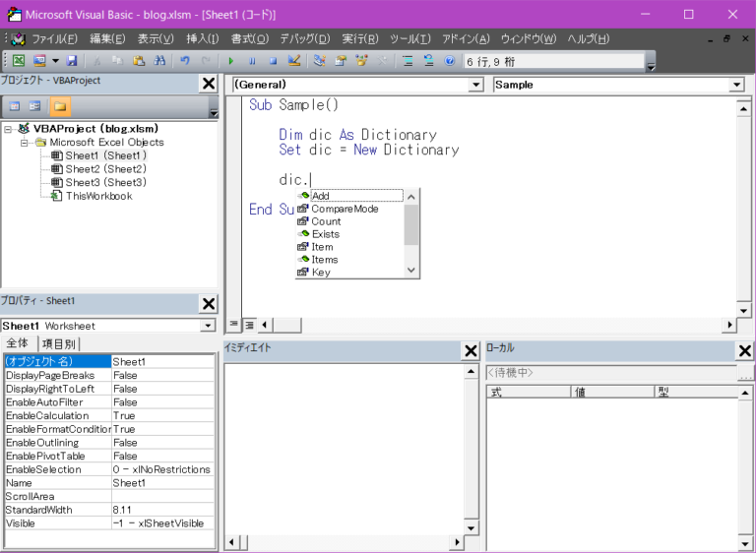Click the autocomplete list scroll down arrow
Image resolution: width=756 pixels, height=553 pixels.
[411, 270]
